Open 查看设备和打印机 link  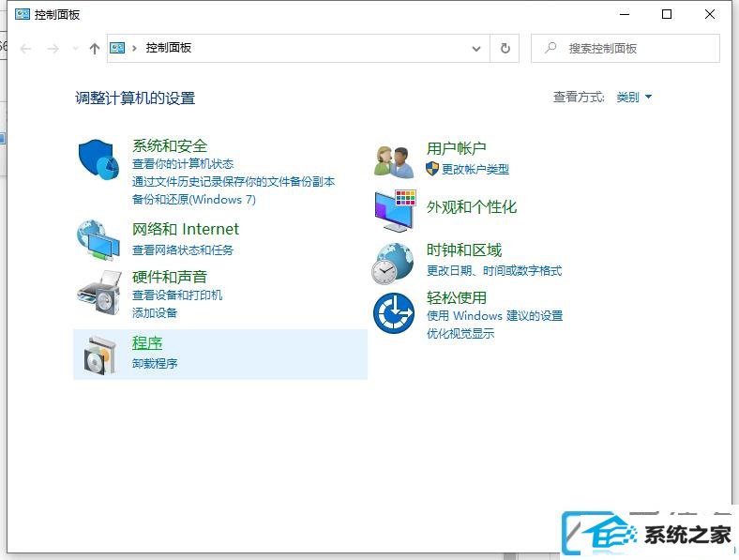(x=177, y=295)
